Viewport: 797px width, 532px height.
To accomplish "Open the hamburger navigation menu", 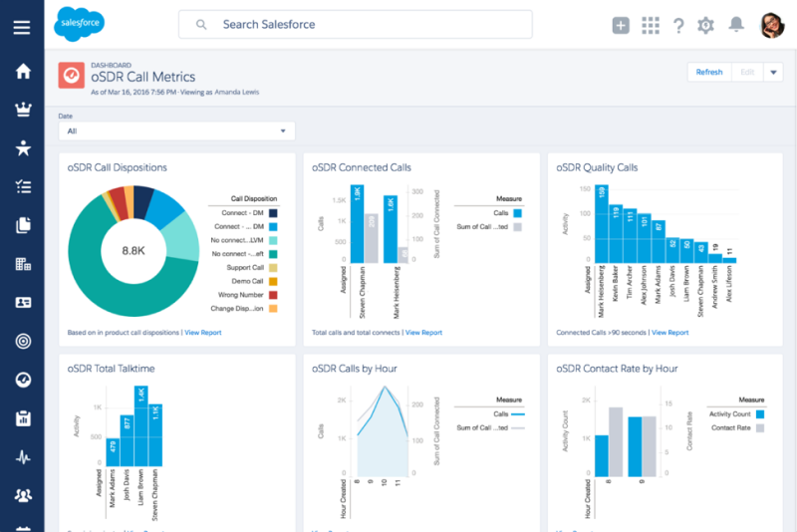I will [22, 27].
